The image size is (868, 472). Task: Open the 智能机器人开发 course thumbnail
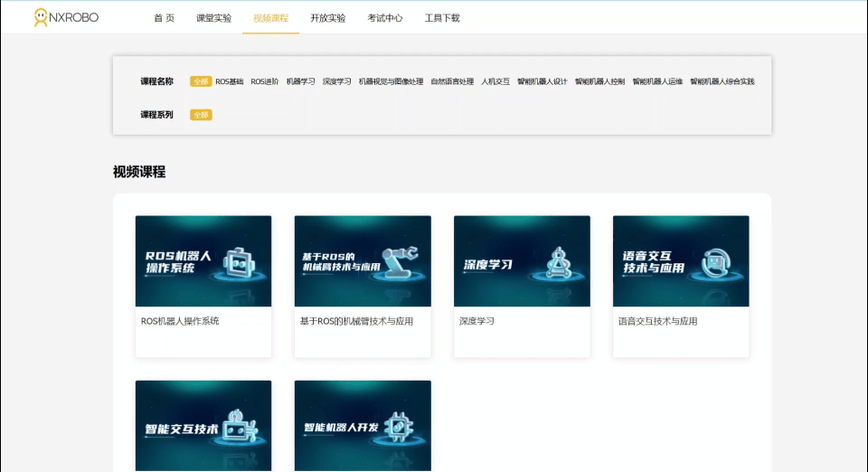tap(363, 425)
